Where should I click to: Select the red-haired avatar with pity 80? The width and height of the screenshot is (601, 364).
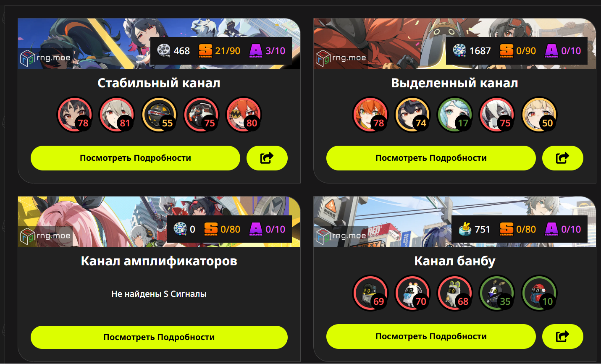pyautogui.click(x=244, y=115)
